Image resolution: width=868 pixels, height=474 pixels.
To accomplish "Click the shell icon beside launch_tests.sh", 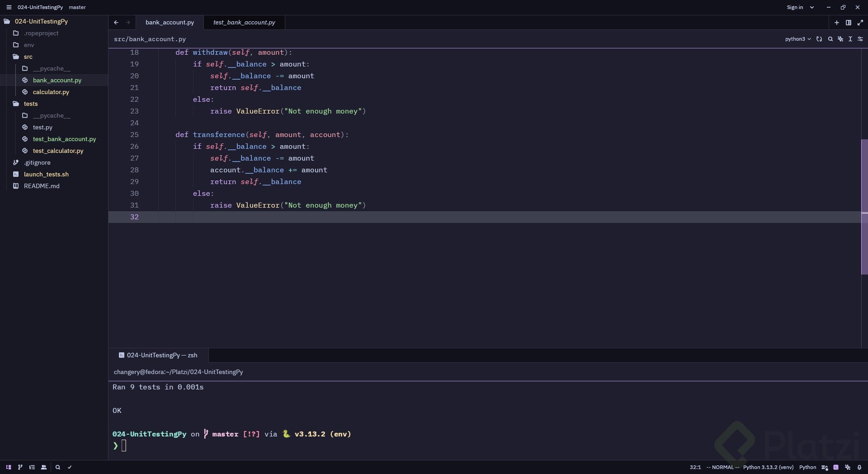I will coord(16,174).
